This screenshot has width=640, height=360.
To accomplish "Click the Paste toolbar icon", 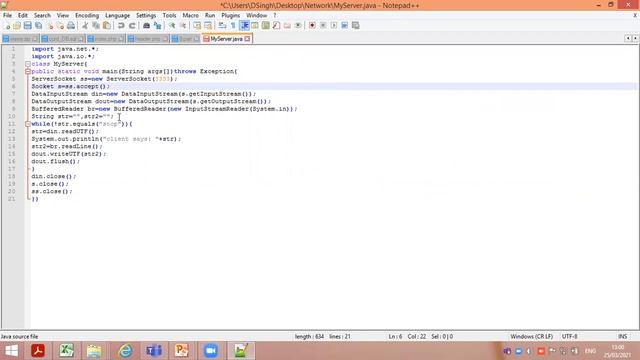I will 107,25.
